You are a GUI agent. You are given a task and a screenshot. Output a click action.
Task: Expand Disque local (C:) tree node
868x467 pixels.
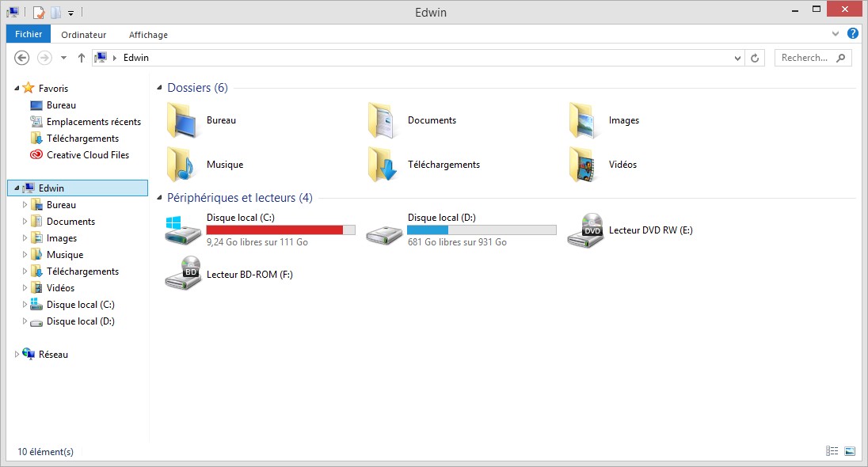pos(25,304)
